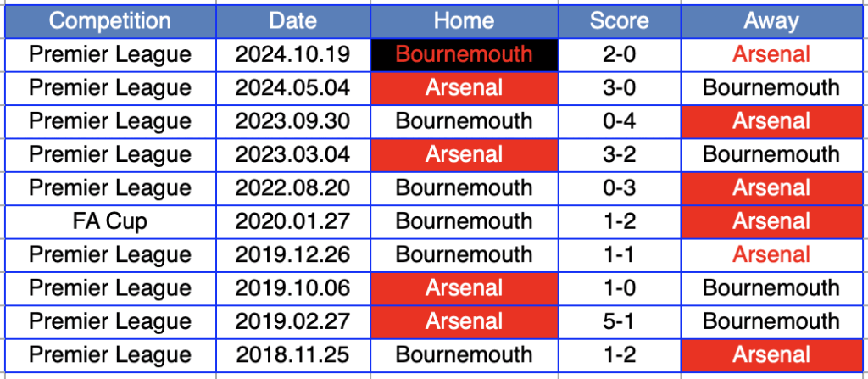The width and height of the screenshot is (868, 379).
Task: Select the date 2023.03.04 cell
Action: 292,154
